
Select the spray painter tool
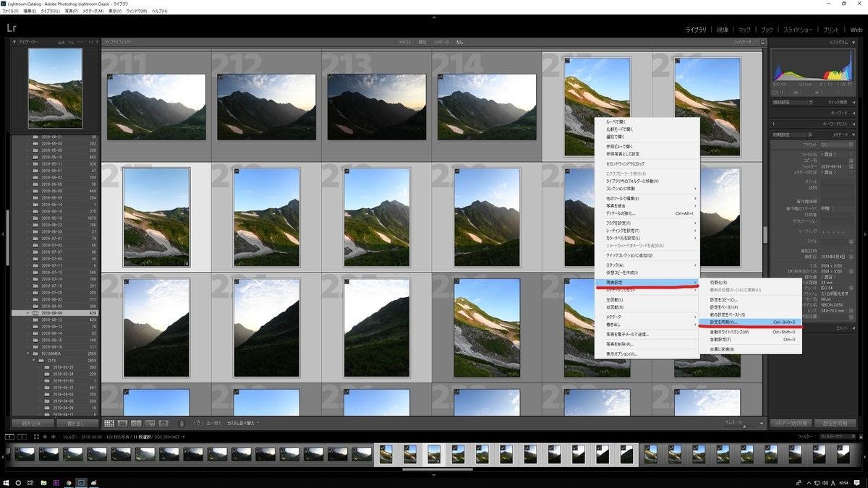click(x=182, y=423)
